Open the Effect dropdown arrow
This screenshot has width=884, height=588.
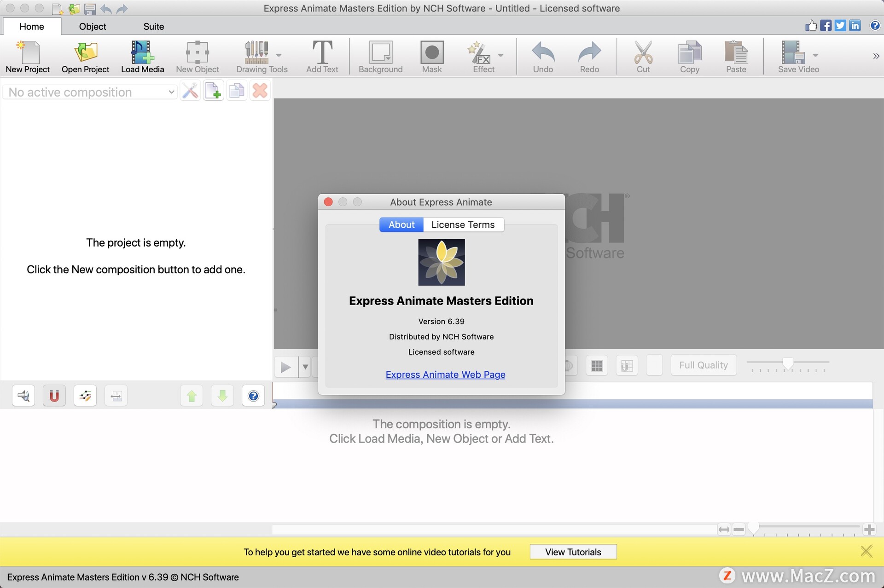(500, 55)
